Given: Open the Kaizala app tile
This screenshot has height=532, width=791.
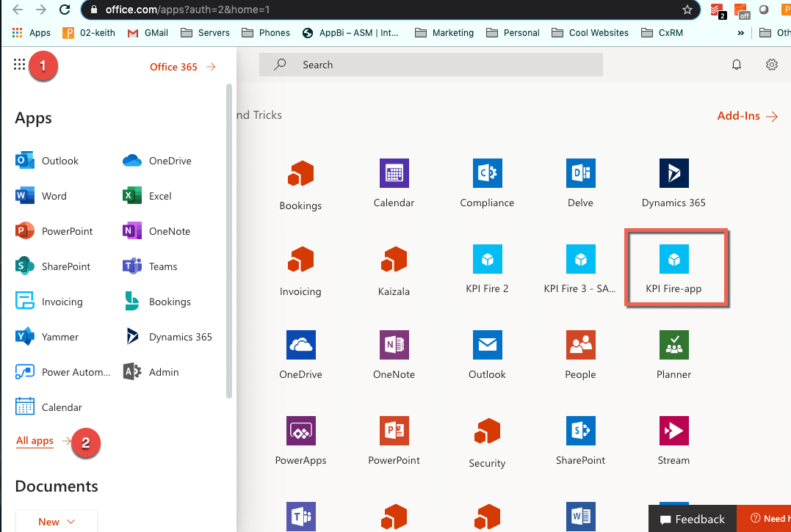Looking at the screenshot, I should (x=394, y=271).
